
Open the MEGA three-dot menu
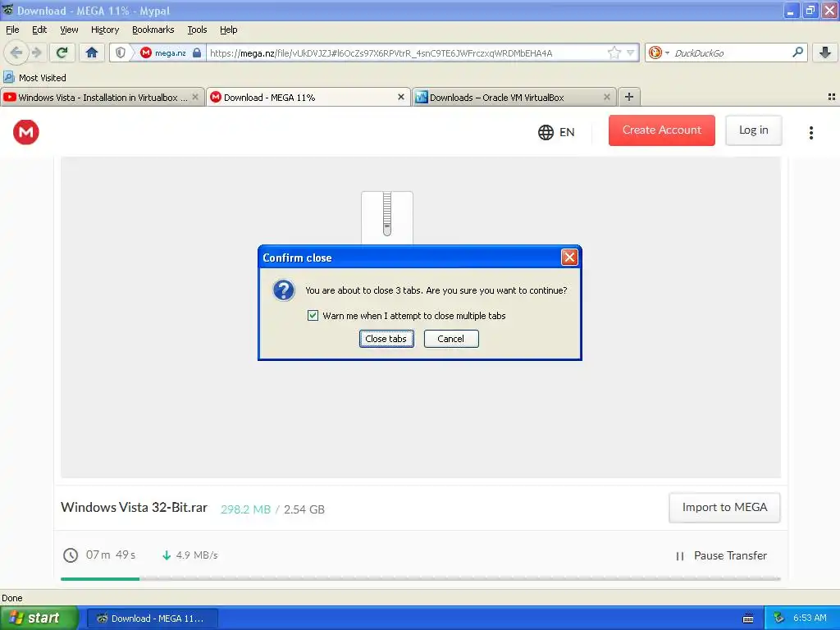811,132
